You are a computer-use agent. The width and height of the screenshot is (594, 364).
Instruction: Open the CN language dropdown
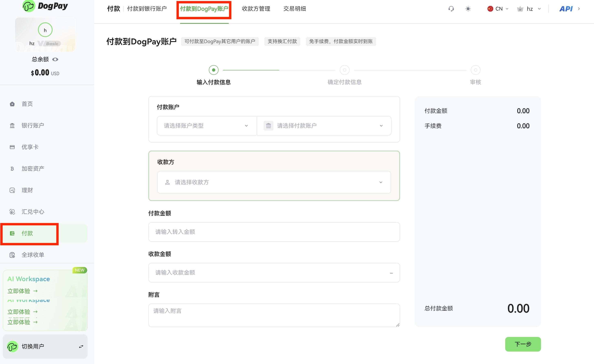tap(498, 9)
